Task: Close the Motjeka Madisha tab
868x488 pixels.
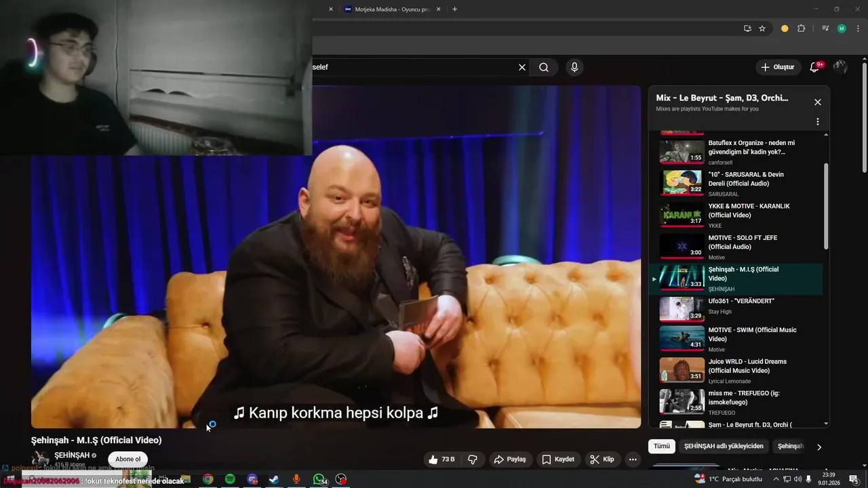Action: click(438, 9)
